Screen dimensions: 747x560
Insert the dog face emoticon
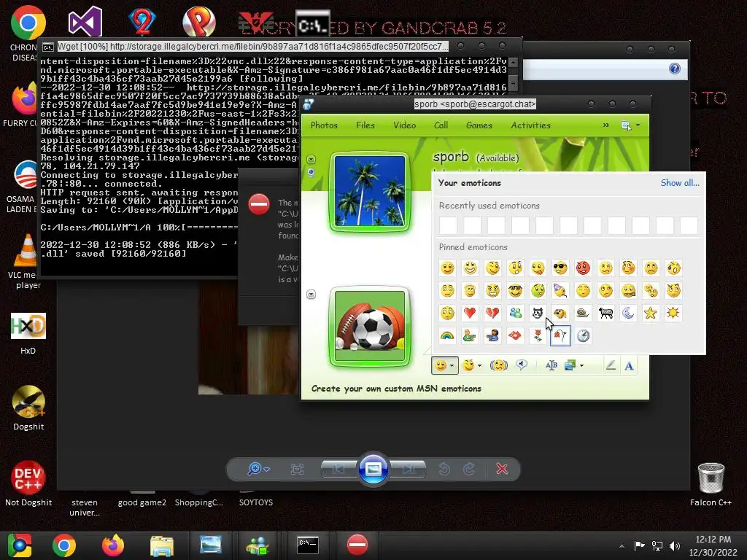(560, 313)
